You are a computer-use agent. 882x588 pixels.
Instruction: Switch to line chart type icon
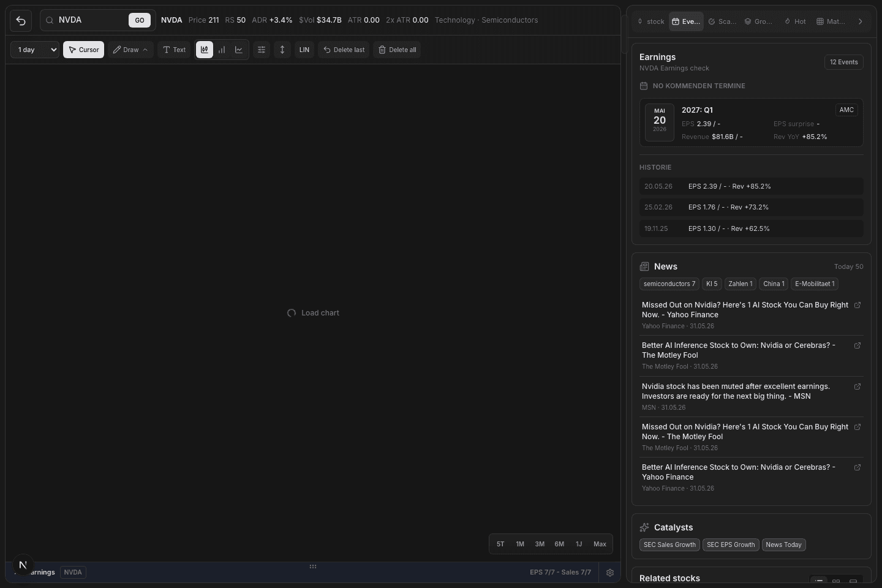pyautogui.click(x=239, y=50)
